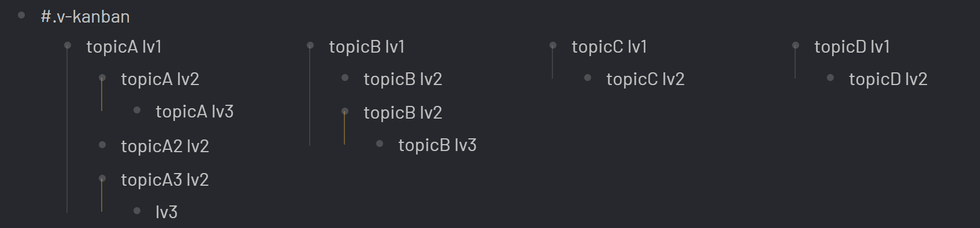Click the bullet beside the last lv3 item
This screenshot has height=228, width=980.
[137, 211]
